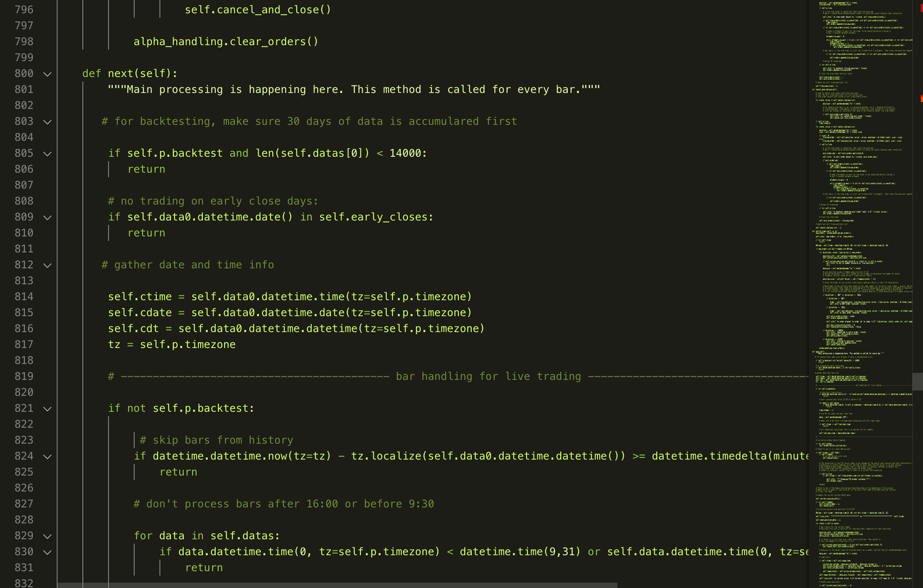Collapse fold arrow at line 830

(x=47, y=552)
